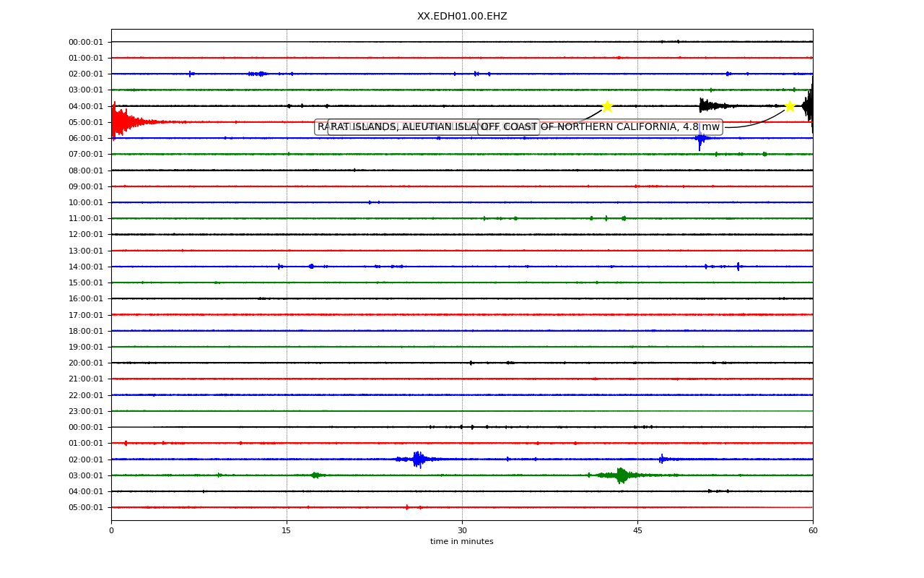Click the plot title XX.EDH01.00.EHZ
The image size is (924, 578).
point(462,16)
